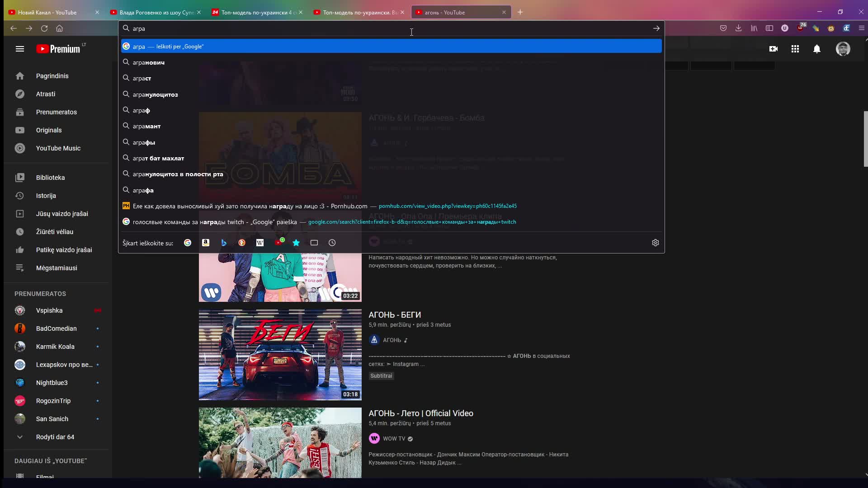Open the голослвые команды Google history result
The height and width of the screenshot is (488, 868).
tap(392, 222)
